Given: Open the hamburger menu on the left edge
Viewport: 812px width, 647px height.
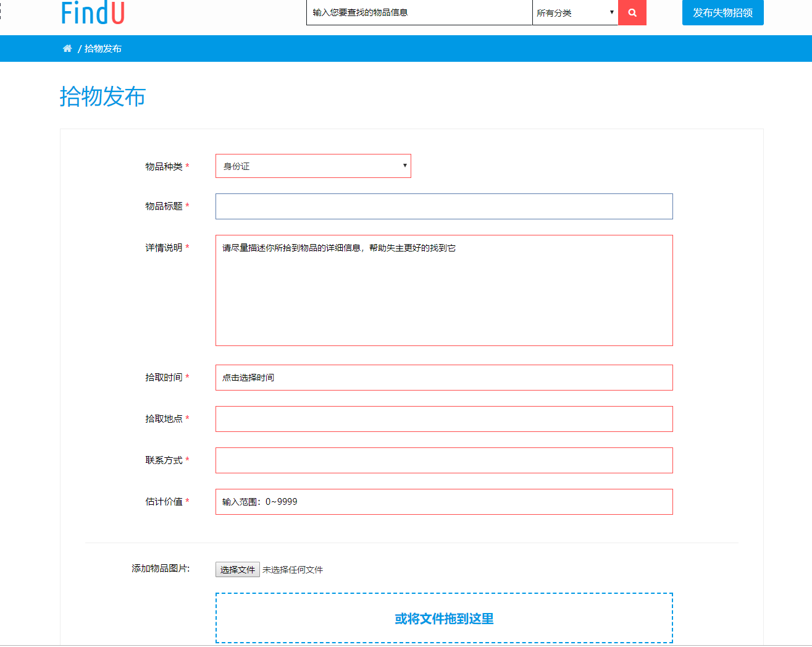Looking at the screenshot, I should pos(2,11).
